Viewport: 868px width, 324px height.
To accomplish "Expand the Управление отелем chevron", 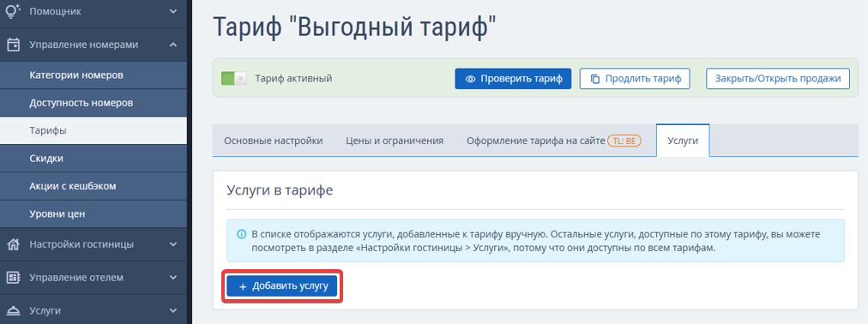I will [x=173, y=278].
